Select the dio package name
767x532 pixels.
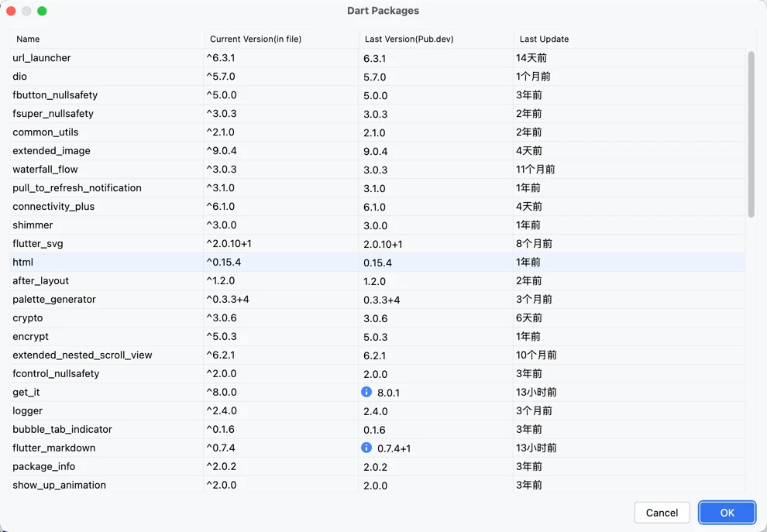coord(20,77)
